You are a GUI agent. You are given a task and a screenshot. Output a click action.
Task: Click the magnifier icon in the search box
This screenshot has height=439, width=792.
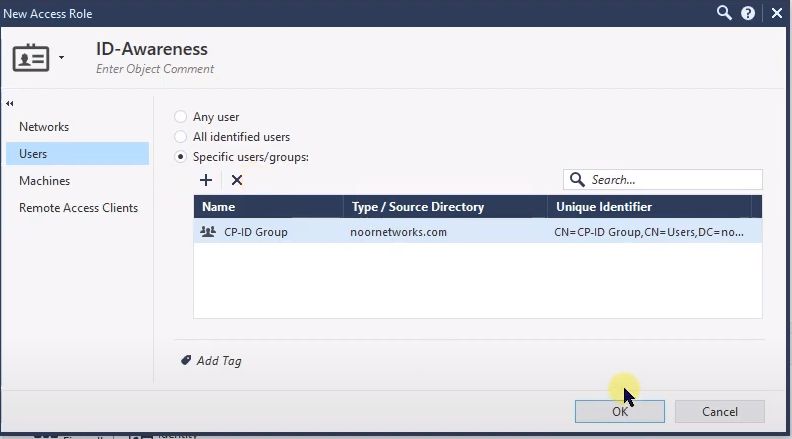tap(577, 179)
